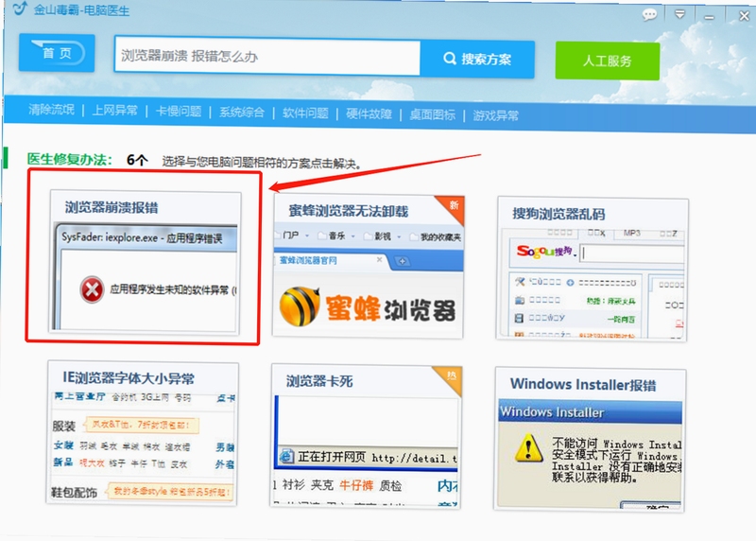Open the 蜜蜂浏览器无法卸载 solution card

[x=369, y=266]
